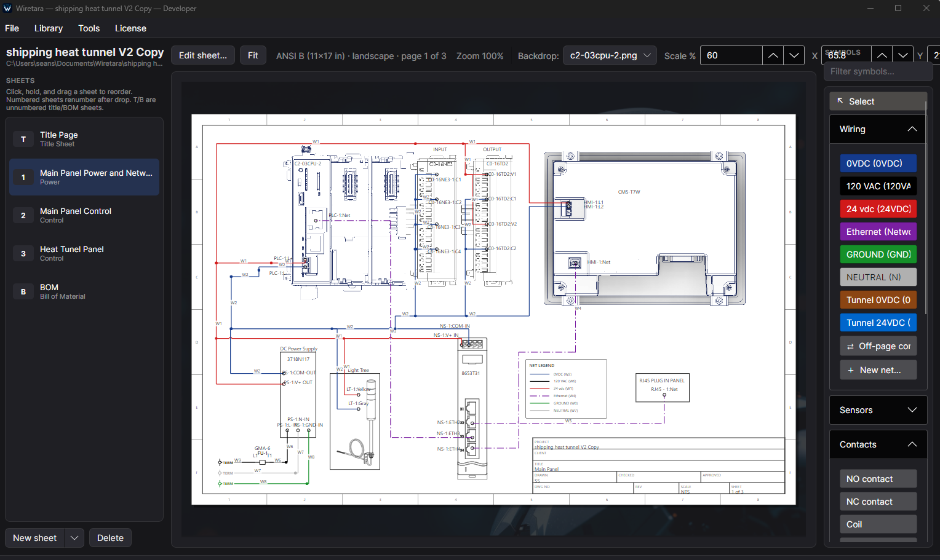Click the Edit sheet... button

[202, 55]
